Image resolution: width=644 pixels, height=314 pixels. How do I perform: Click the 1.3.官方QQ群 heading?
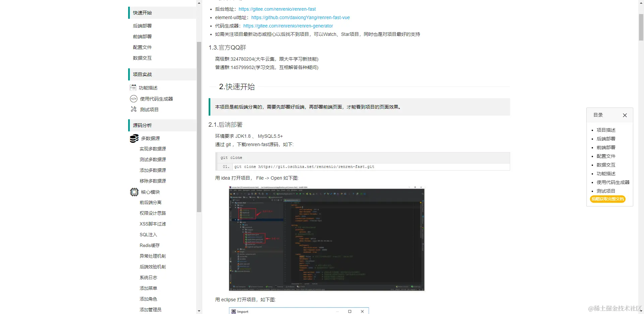tap(227, 48)
